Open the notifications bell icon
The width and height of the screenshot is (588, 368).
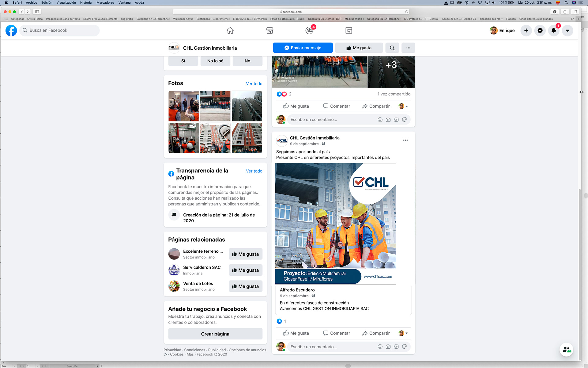pyautogui.click(x=554, y=30)
